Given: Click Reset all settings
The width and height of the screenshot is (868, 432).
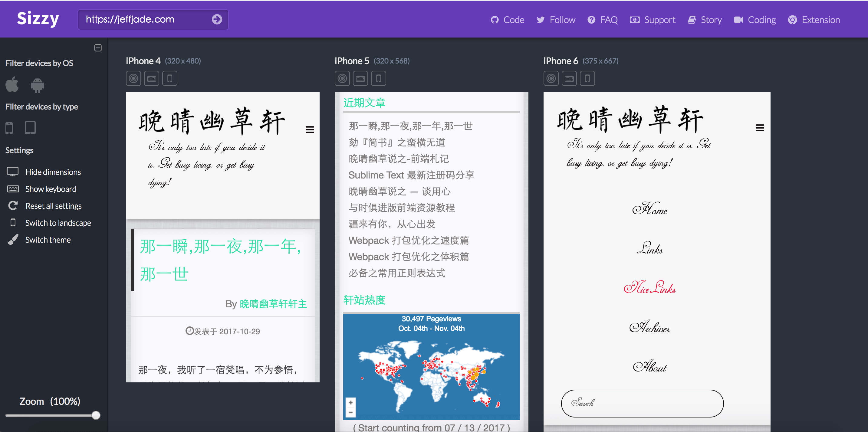Looking at the screenshot, I should 53,206.
